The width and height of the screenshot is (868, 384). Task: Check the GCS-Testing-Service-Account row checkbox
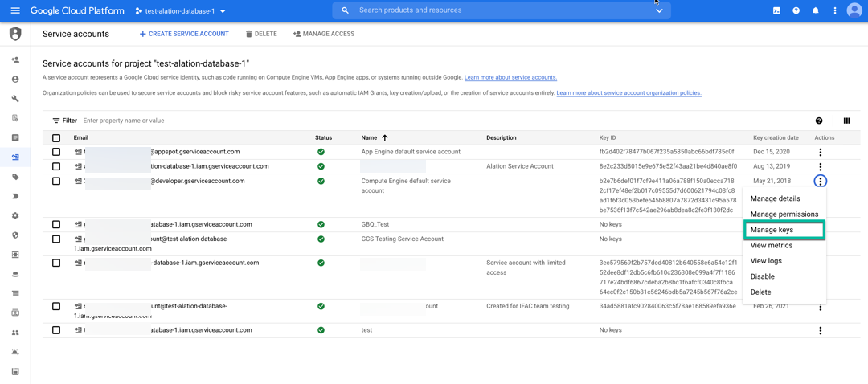(56, 239)
